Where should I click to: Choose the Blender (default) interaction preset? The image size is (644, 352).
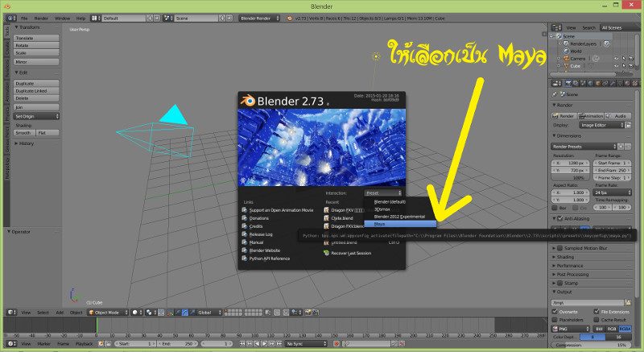tap(390, 201)
